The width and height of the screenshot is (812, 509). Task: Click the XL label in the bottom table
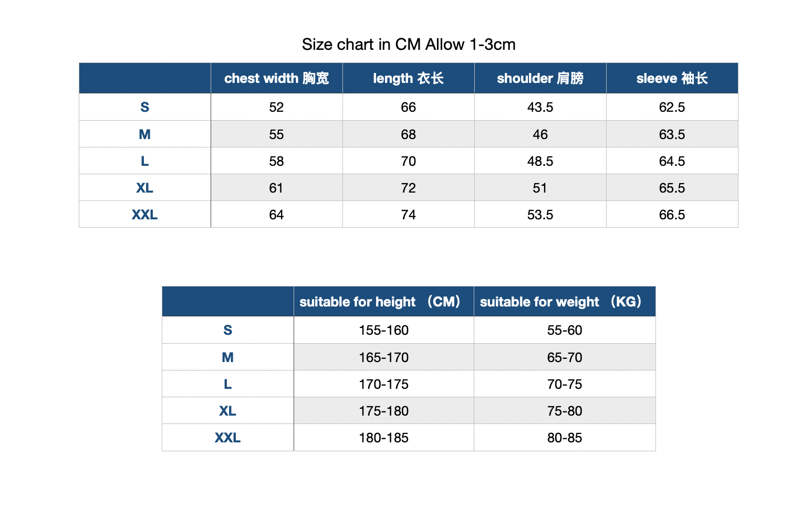[227, 411]
